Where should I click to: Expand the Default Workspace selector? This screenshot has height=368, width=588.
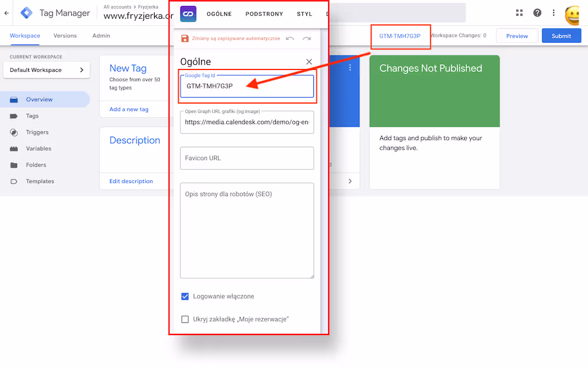pos(46,70)
